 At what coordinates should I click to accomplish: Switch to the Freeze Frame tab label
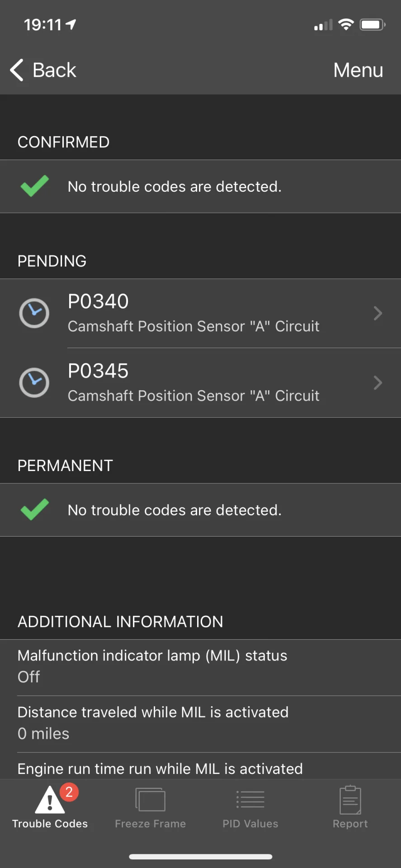point(150,824)
